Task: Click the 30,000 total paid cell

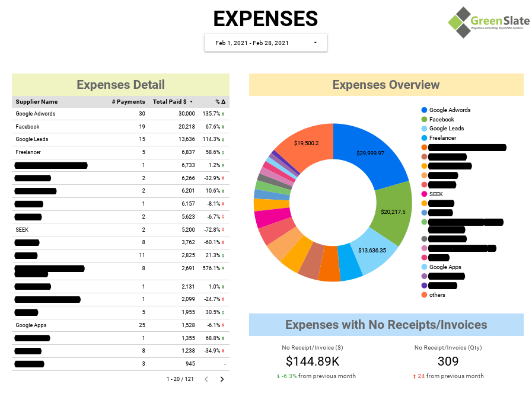Action: pyautogui.click(x=187, y=114)
